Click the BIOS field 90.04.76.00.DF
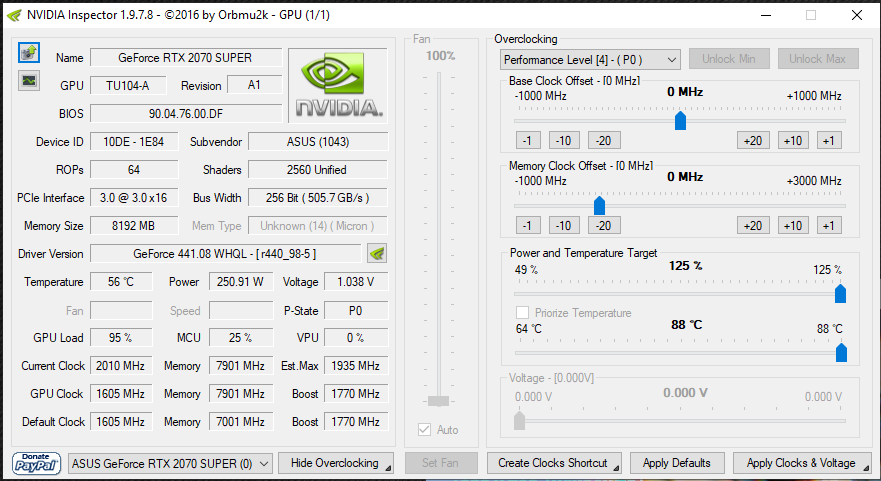Screen dimensions: 881x481 (185, 114)
